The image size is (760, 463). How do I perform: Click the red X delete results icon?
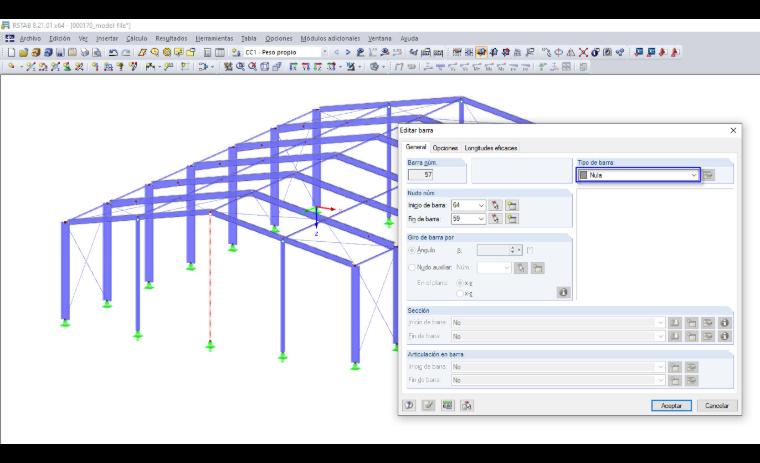(x=583, y=52)
